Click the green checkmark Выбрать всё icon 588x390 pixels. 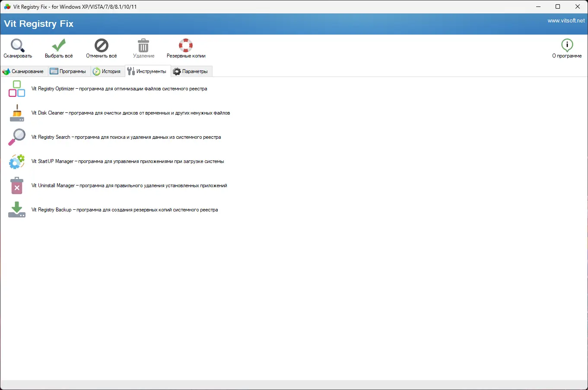click(x=59, y=45)
